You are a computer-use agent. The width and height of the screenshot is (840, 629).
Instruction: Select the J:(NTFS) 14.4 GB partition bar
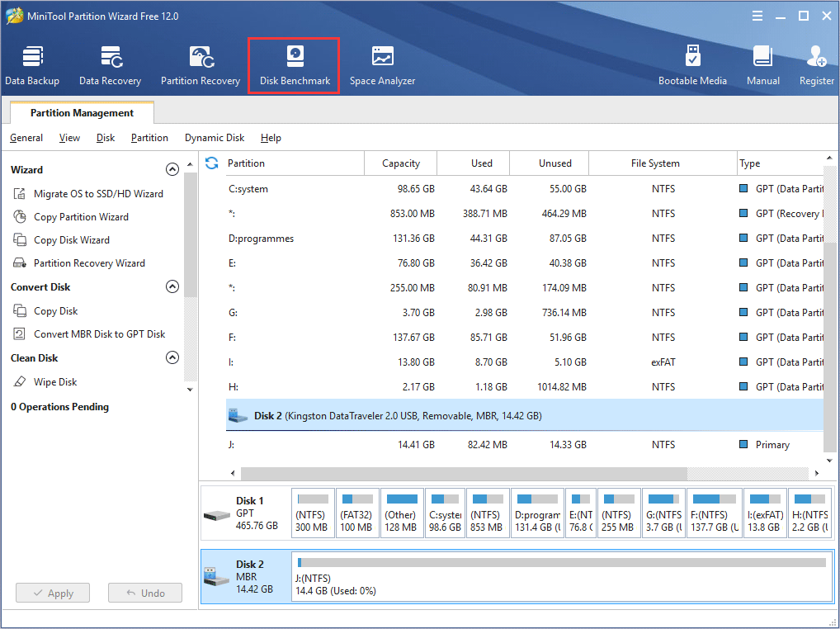[x=562, y=576]
